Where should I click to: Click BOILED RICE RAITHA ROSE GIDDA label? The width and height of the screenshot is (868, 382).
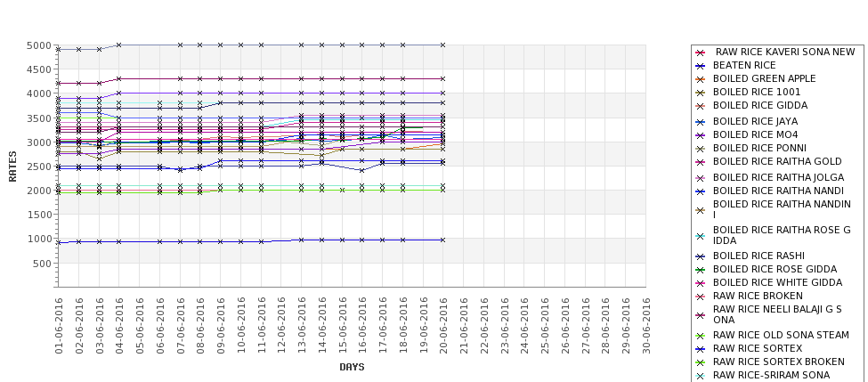pos(782,235)
